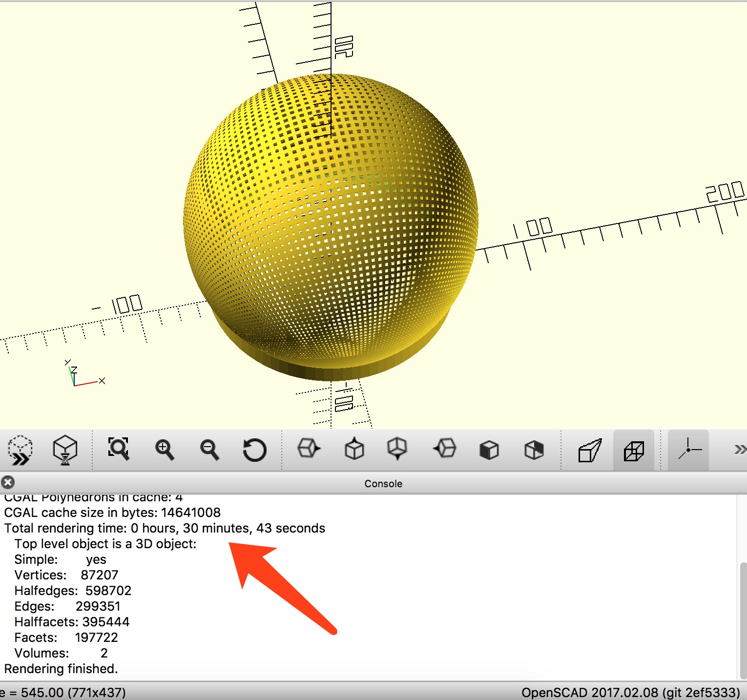Toggle Show Axes in the viewport
The height and width of the screenshot is (700, 747).
pos(688,450)
